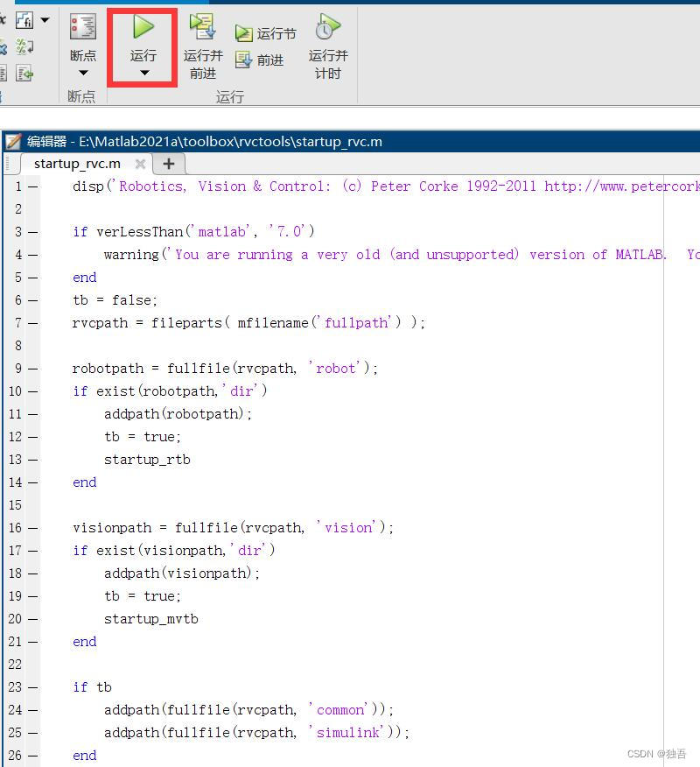Click 'tb = false;' on line 6
Screen dimensions: 700x767
[x=115, y=299]
